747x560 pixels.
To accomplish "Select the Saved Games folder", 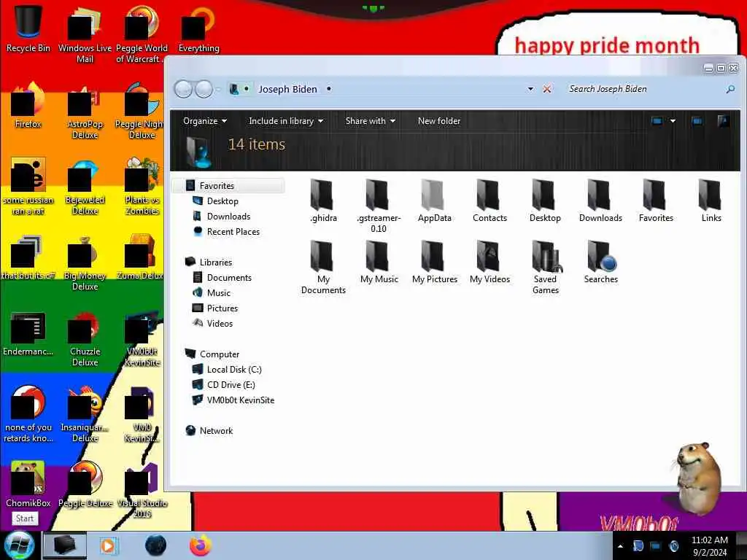I will pos(545,267).
